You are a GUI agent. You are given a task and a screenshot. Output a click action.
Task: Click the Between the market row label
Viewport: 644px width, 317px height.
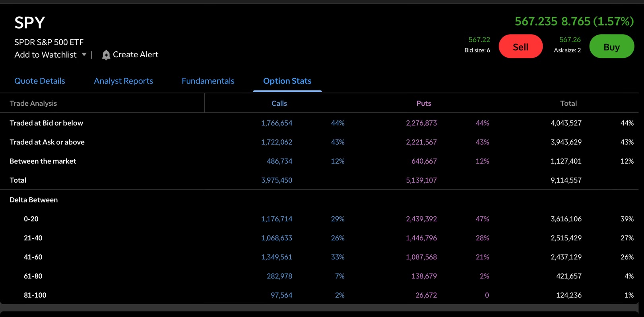pos(43,161)
